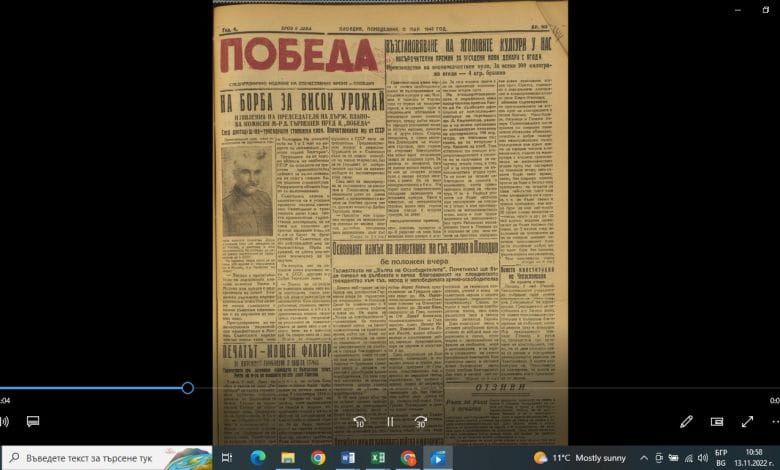Open Chrome icon beside File Explorer

(x=318, y=458)
